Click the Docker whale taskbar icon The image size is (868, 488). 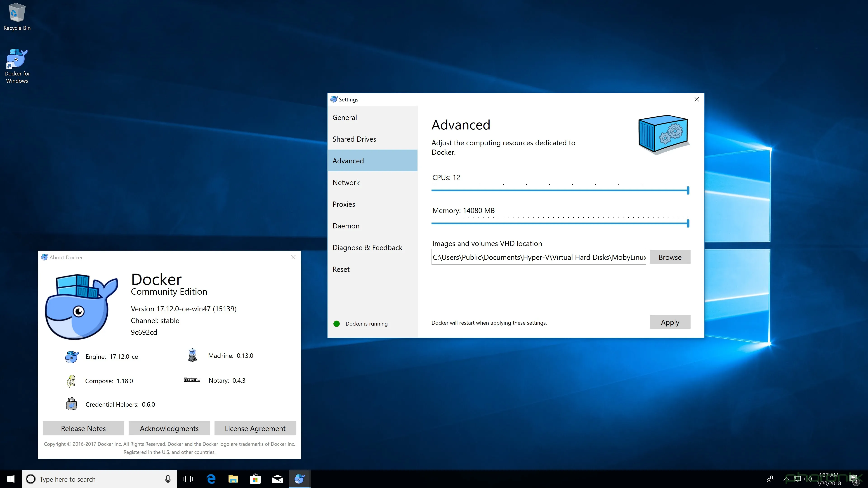click(299, 479)
